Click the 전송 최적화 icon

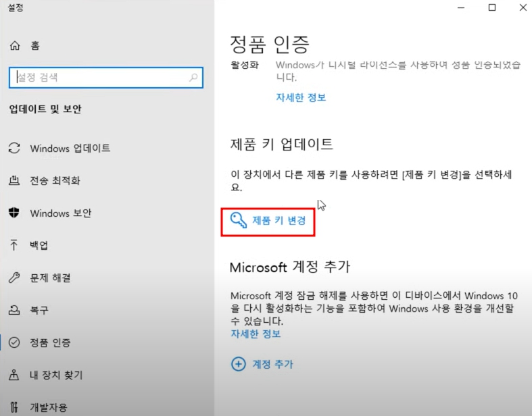tap(14, 180)
